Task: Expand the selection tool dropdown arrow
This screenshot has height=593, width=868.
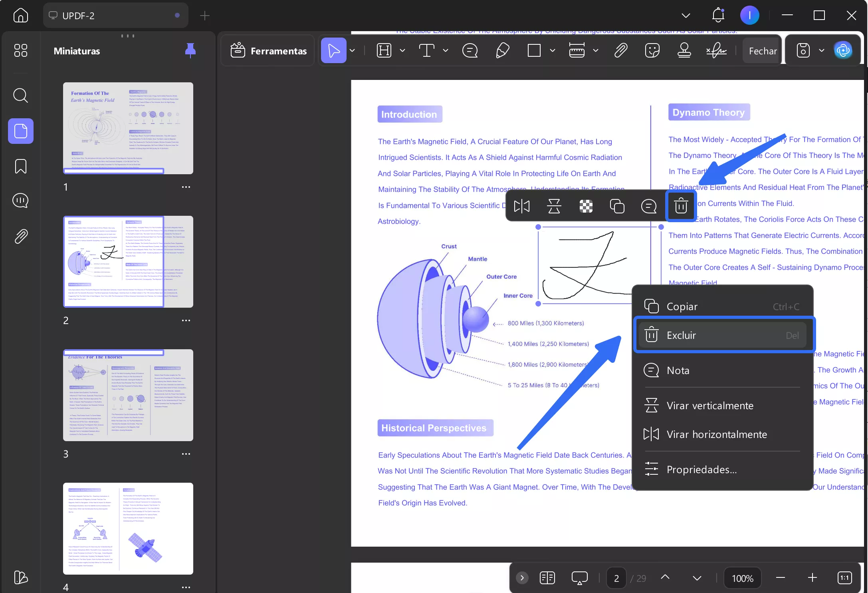Action: click(x=352, y=50)
